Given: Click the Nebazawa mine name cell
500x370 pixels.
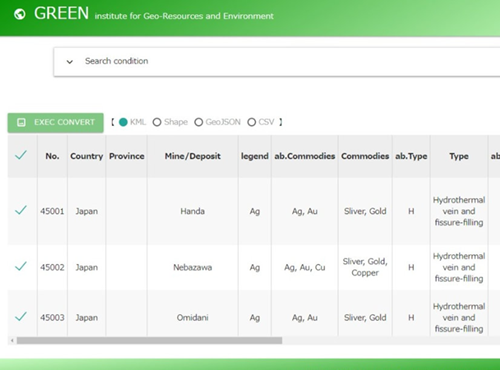Looking at the screenshot, I should 193,267.
